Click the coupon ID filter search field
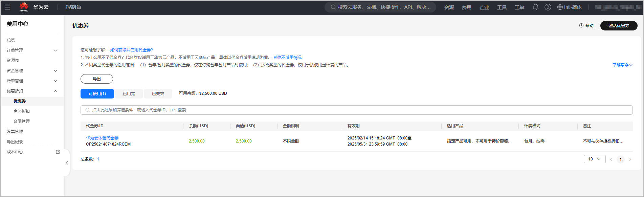 pos(356,110)
